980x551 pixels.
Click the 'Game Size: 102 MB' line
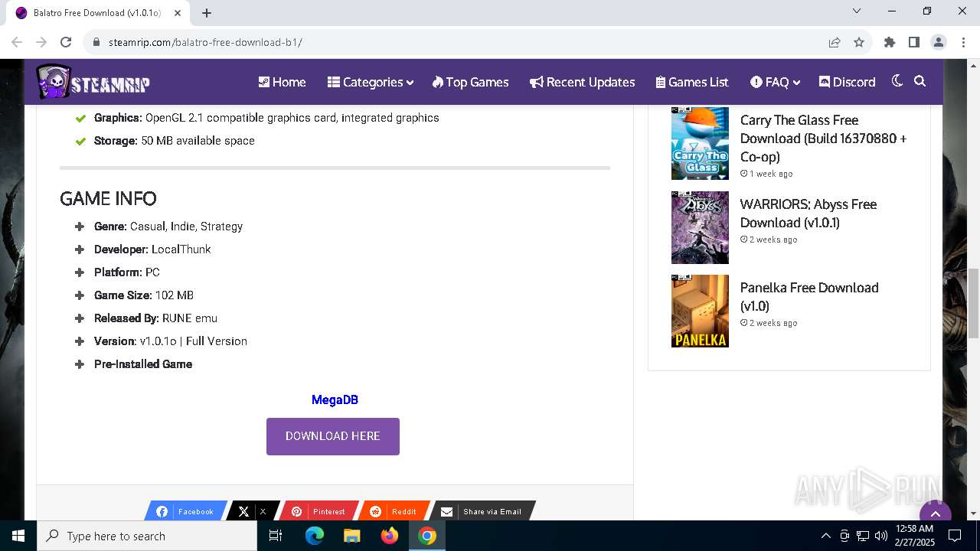[x=144, y=295]
